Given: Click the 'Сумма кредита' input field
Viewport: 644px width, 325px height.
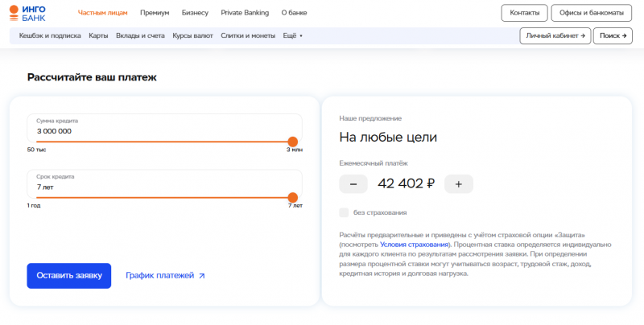Looking at the screenshot, I should (x=161, y=130).
